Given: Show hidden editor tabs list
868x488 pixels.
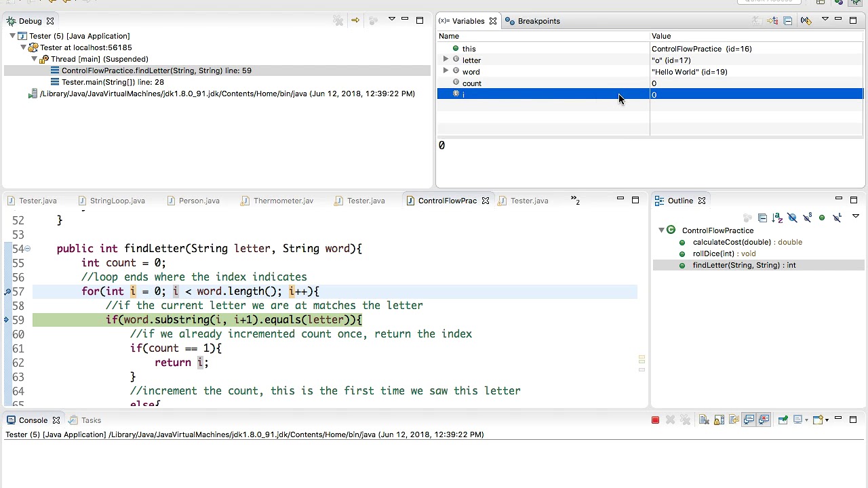Looking at the screenshot, I should (575, 201).
